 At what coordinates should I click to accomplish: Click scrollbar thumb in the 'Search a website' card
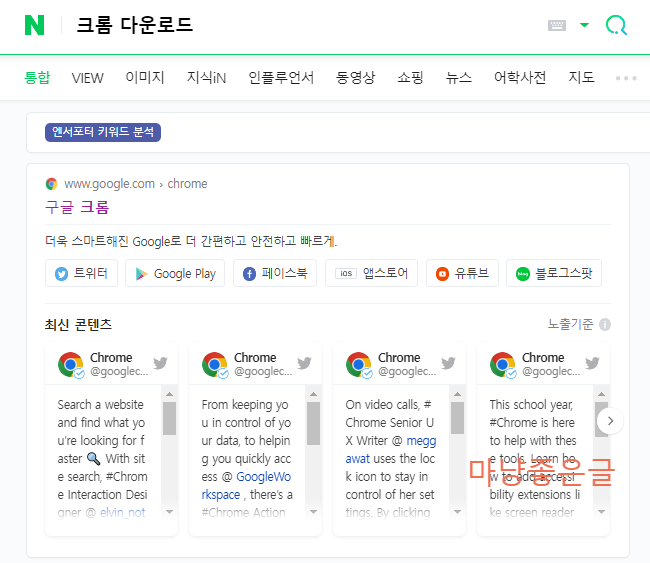tap(169, 418)
